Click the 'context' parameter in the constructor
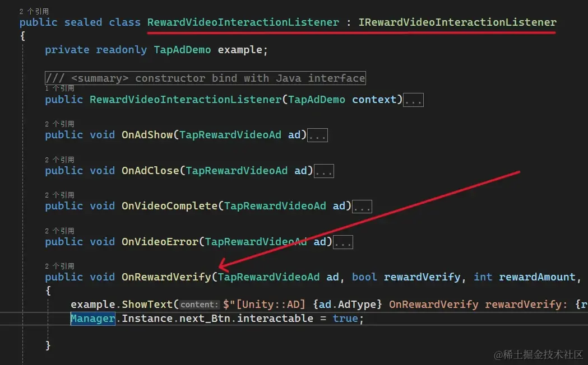Screen dimensions: 588x365 point(374,100)
